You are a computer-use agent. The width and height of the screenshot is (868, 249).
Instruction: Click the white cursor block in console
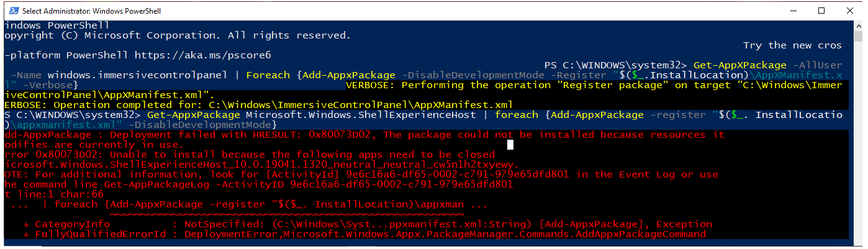pyautogui.click(x=510, y=145)
